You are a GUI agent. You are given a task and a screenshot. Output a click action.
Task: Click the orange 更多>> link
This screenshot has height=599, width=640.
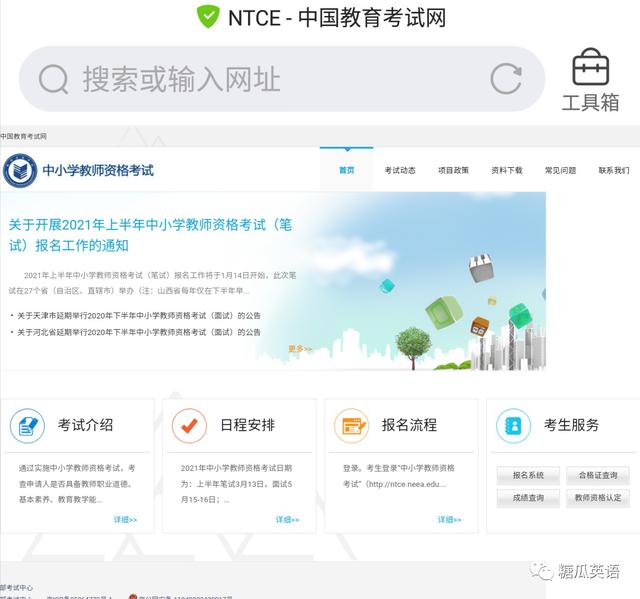tap(300, 349)
